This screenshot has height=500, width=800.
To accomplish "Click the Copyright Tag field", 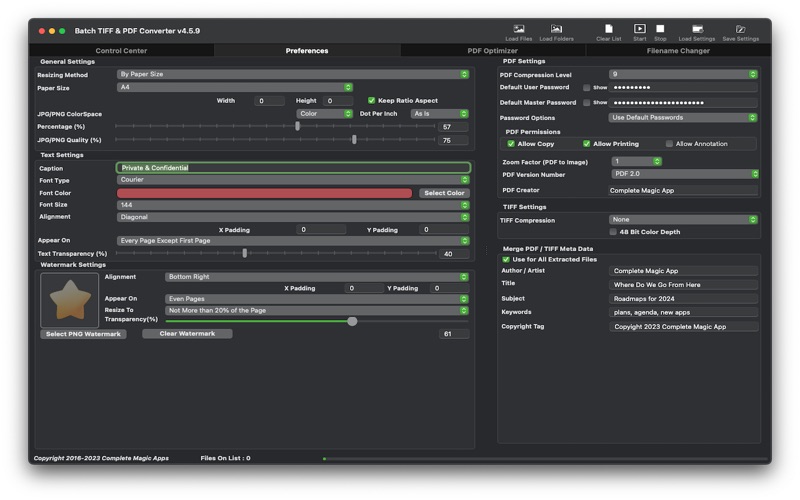I will coord(683,327).
